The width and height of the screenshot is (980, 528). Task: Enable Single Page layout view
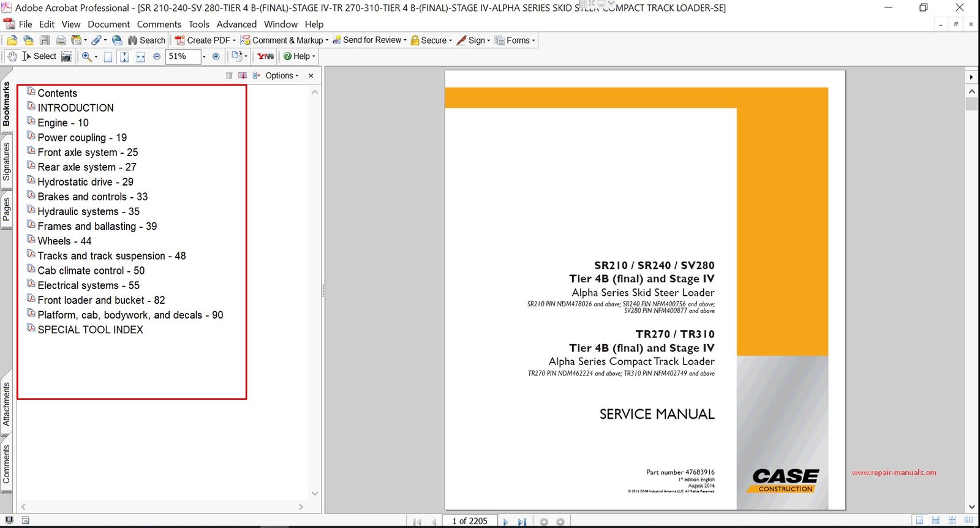(x=919, y=521)
